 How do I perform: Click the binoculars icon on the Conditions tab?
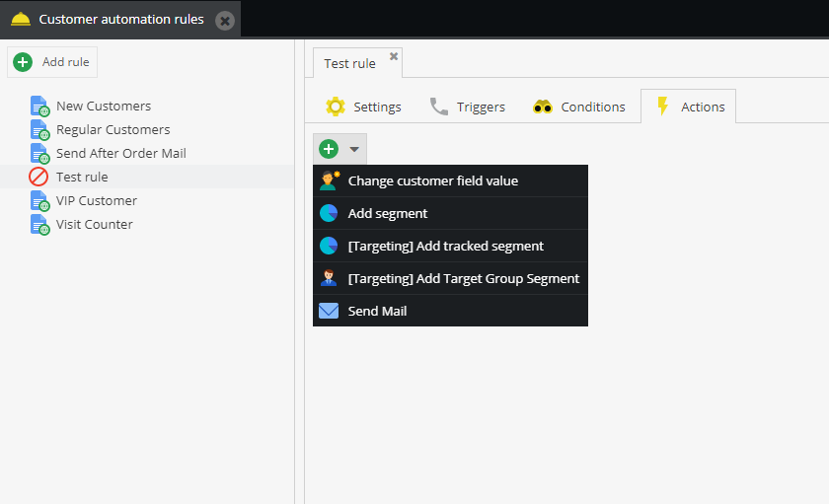[x=543, y=107]
